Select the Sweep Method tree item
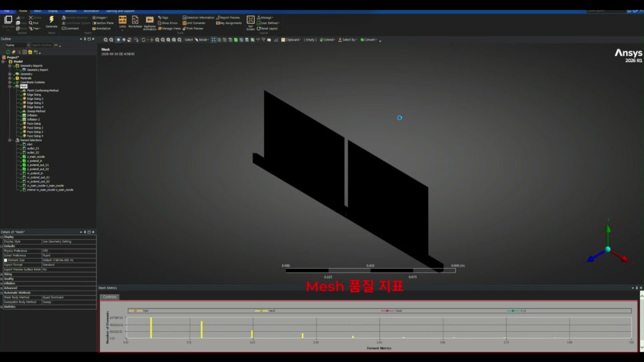 [36, 111]
